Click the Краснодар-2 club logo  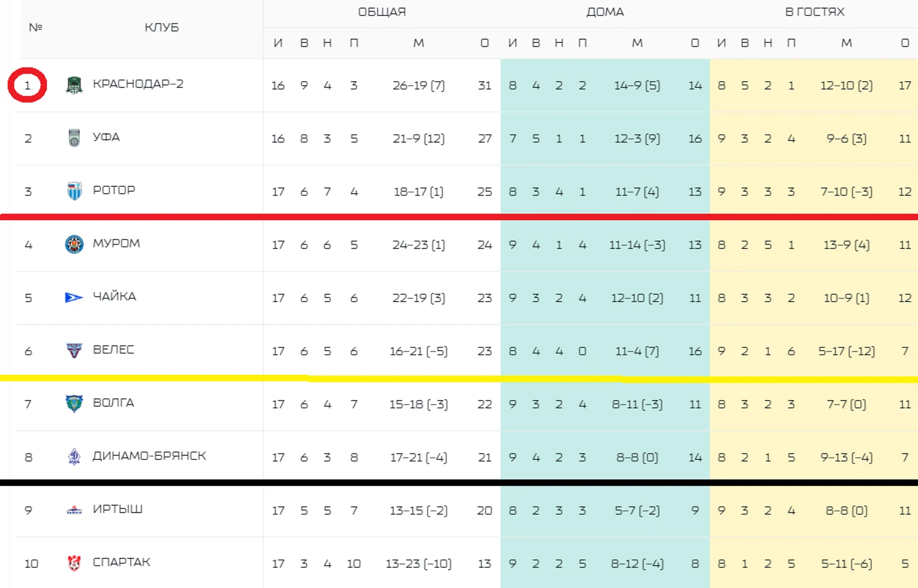74,85
